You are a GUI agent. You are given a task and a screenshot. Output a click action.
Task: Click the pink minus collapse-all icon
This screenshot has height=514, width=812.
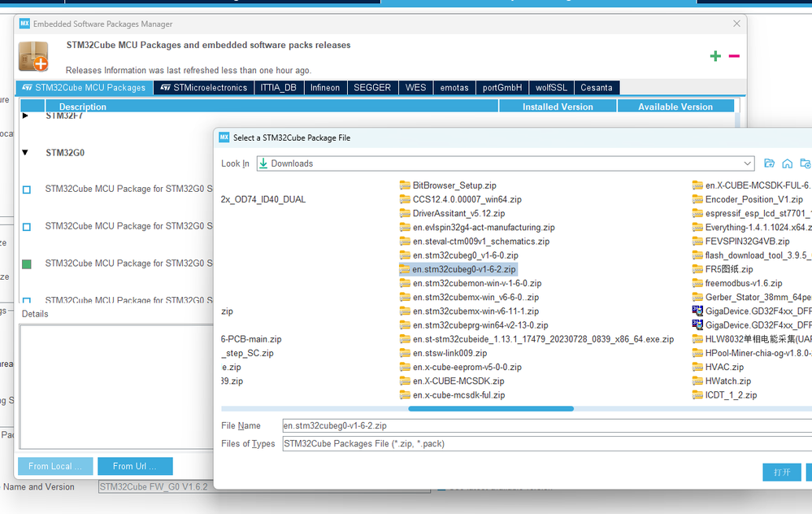[x=734, y=56]
